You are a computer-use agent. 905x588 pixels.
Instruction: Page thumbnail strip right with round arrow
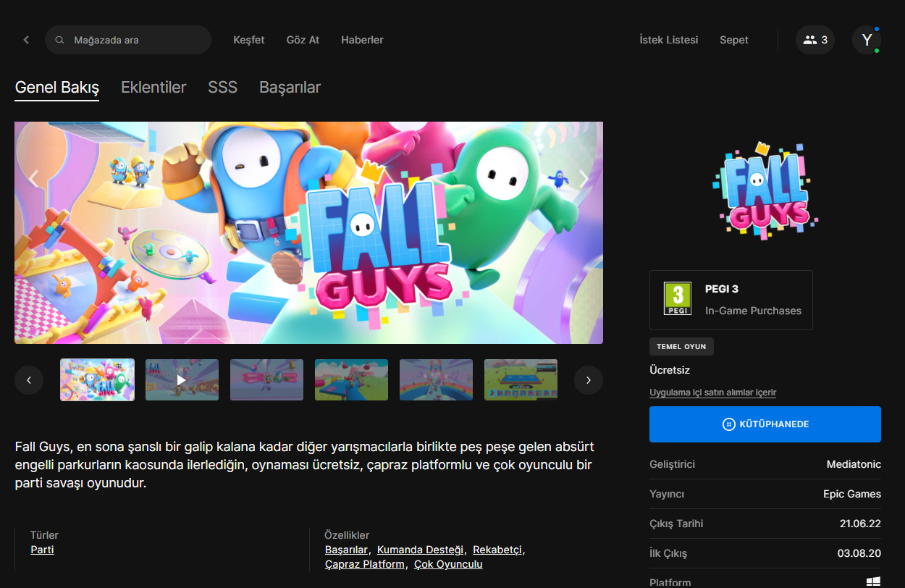point(589,379)
